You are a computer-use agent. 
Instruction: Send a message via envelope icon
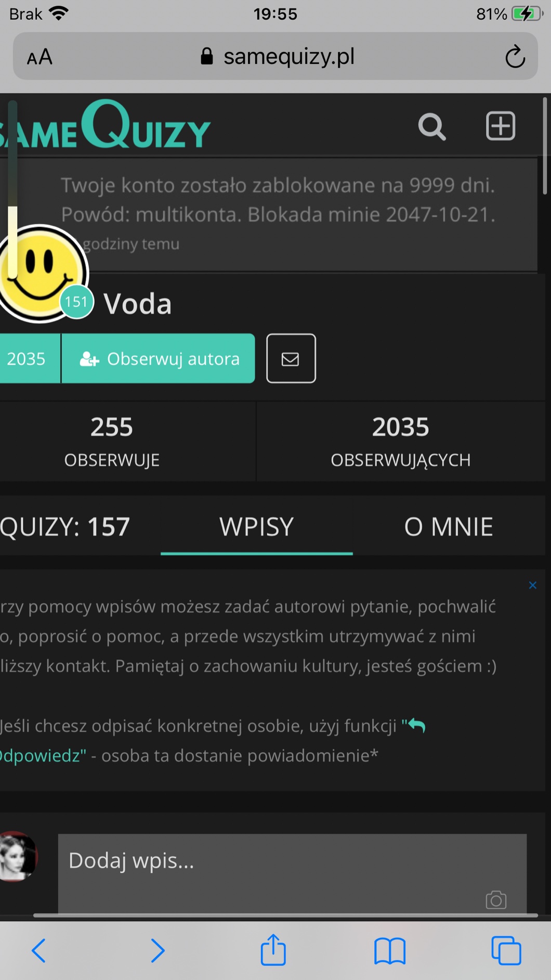point(291,358)
